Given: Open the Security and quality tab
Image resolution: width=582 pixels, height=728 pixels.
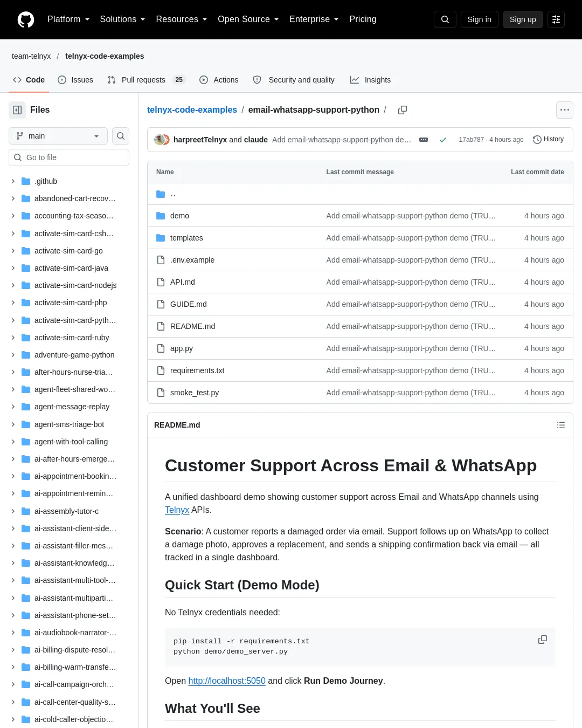Looking at the screenshot, I should (x=294, y=80).
